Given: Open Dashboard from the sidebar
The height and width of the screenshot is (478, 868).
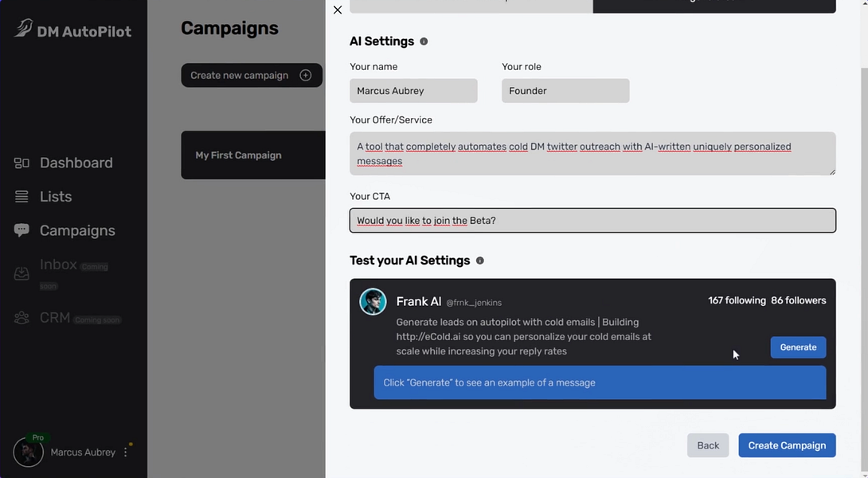Looking at the screenshot, I should tap(76, 163).
